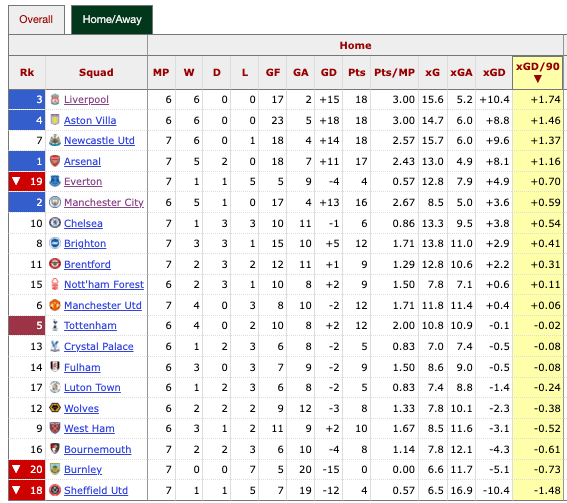Viewport: 567px width, 503px height.
Task: Sort table by xGD/90 column header
Action: coord(537,72)
